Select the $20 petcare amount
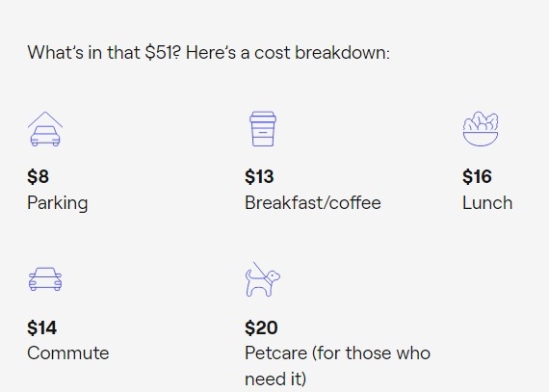 tap(262, 327)
